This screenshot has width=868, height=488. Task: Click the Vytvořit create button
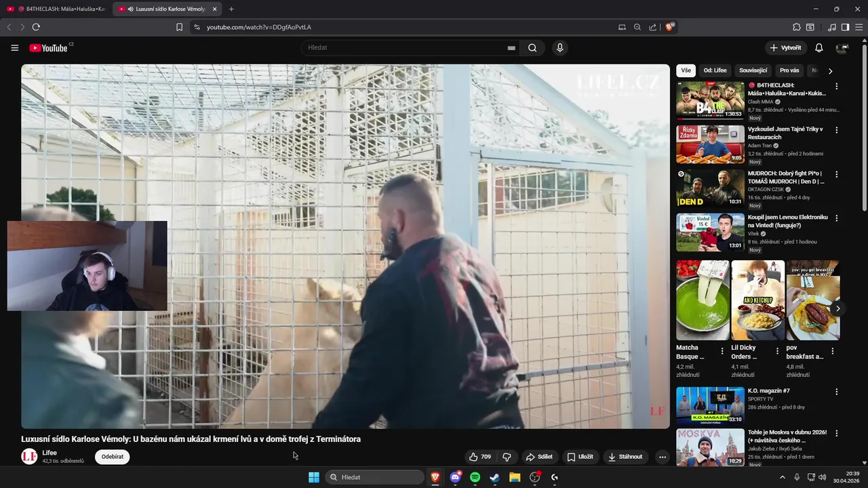(x=786, y=47)
